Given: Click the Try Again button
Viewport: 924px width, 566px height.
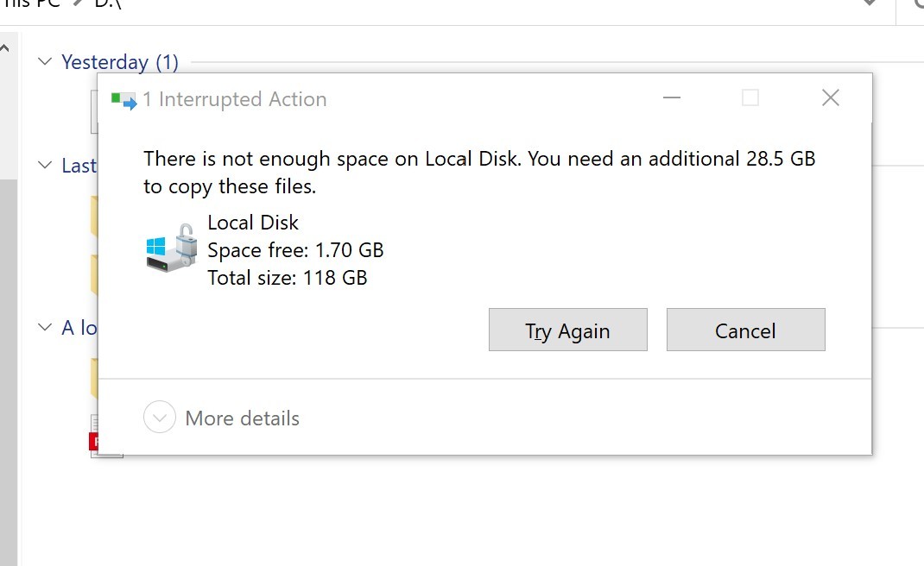Looking at the screenshot, I should click(x=568, y=330).
